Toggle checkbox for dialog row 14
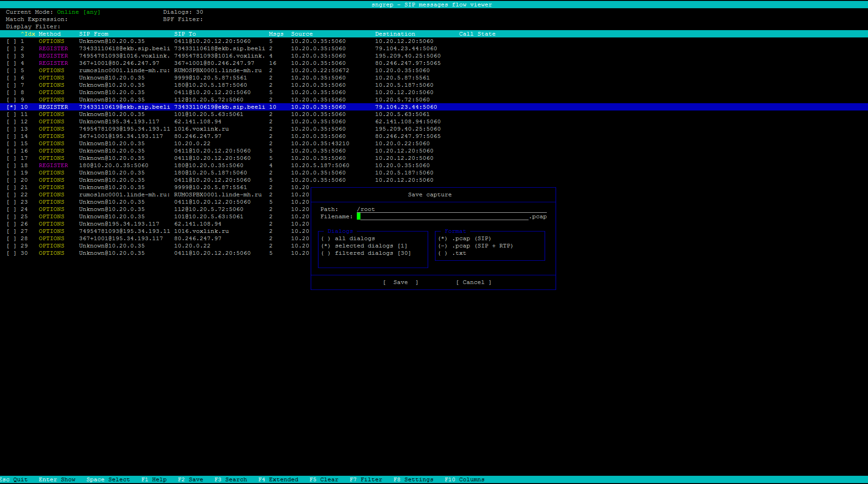The height and width of the screenshot is (484, 868). [11, 136]
